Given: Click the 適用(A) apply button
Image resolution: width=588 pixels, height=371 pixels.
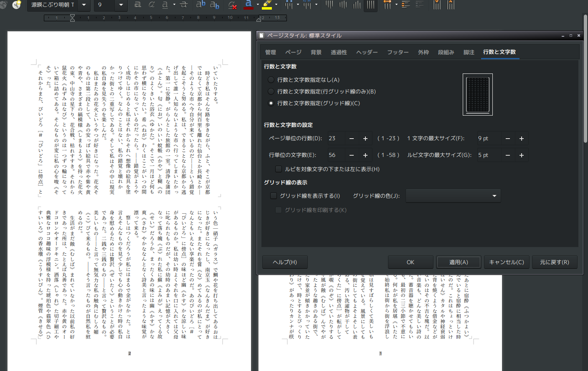Looking at the screenshot, I should coord(459,262).
